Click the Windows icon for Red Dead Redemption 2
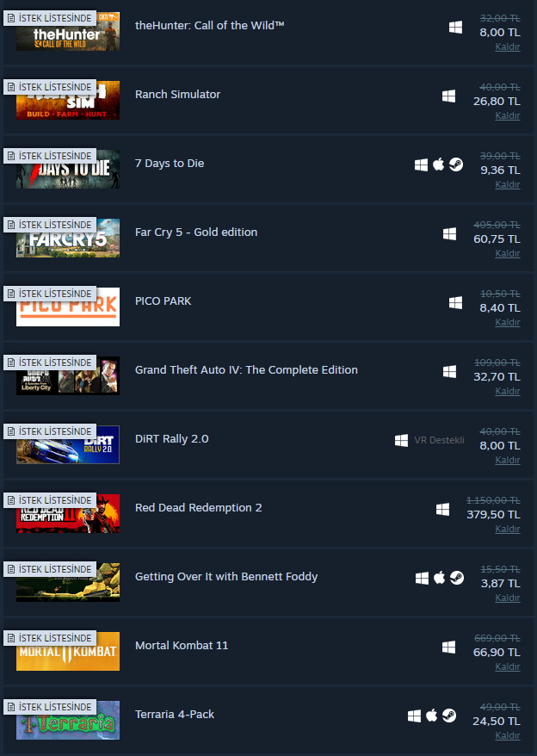The image size is (537, 756). 442,509
